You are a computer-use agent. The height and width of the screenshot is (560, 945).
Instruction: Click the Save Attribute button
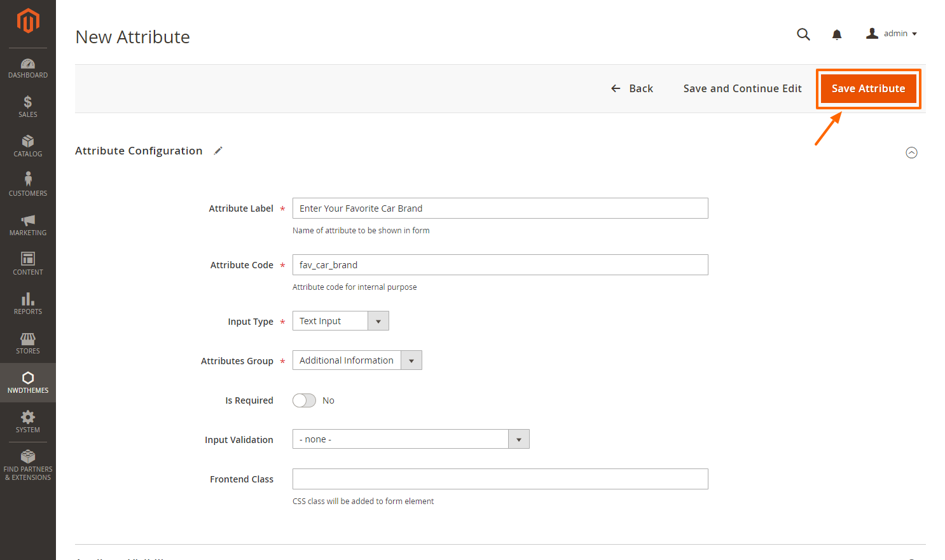click(x=868, y=88)
